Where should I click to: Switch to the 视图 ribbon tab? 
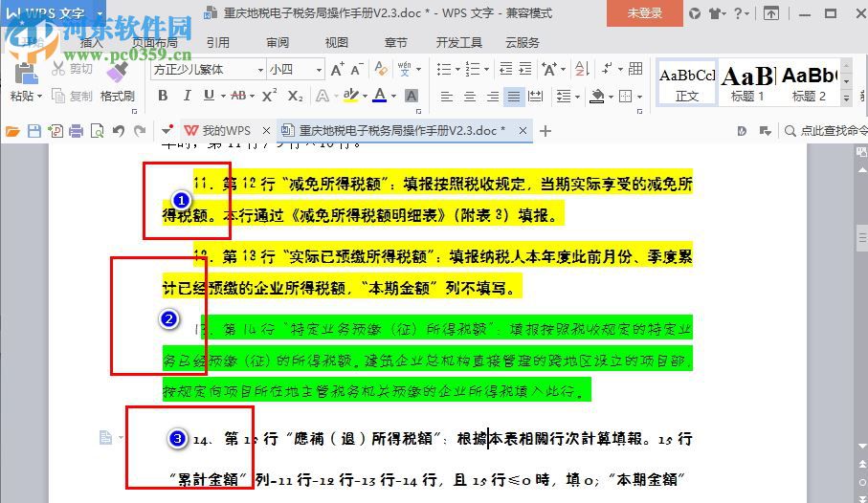tap(336, 43)
